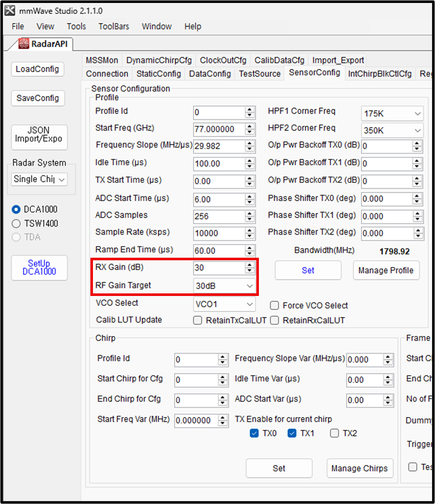
Task: Check the TX2 enable checkbox
Action: click(x=334, y=433)
